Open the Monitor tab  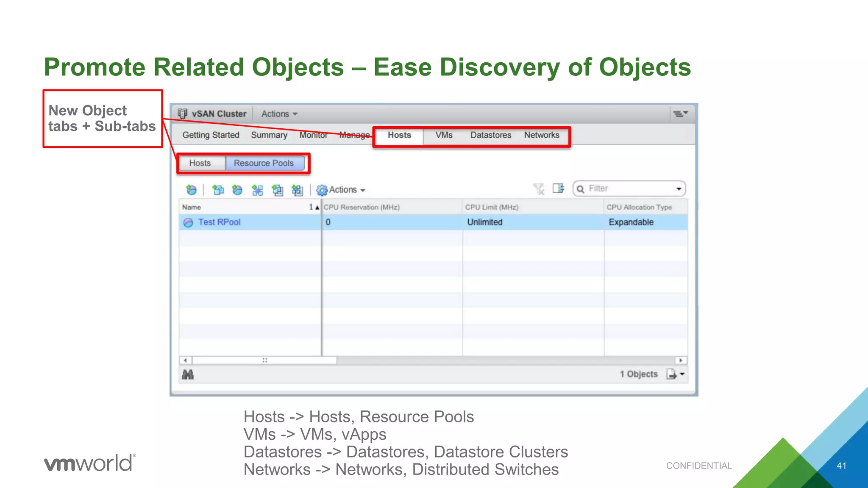(x=314, y=135)
